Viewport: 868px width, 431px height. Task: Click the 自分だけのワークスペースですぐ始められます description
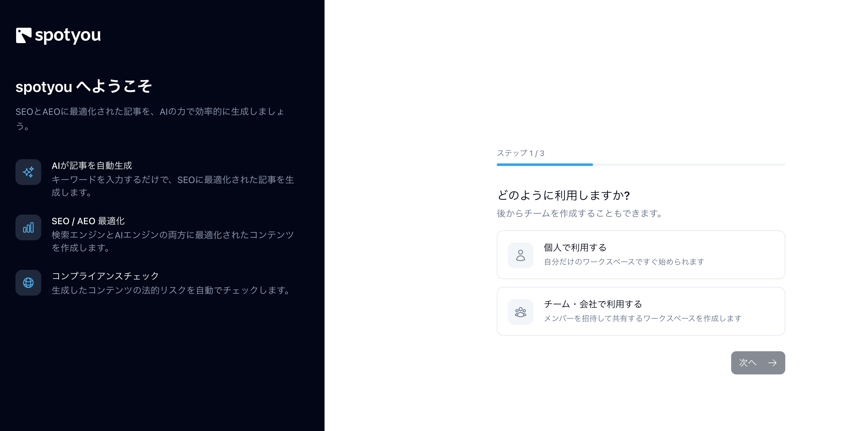click(624, 262)
